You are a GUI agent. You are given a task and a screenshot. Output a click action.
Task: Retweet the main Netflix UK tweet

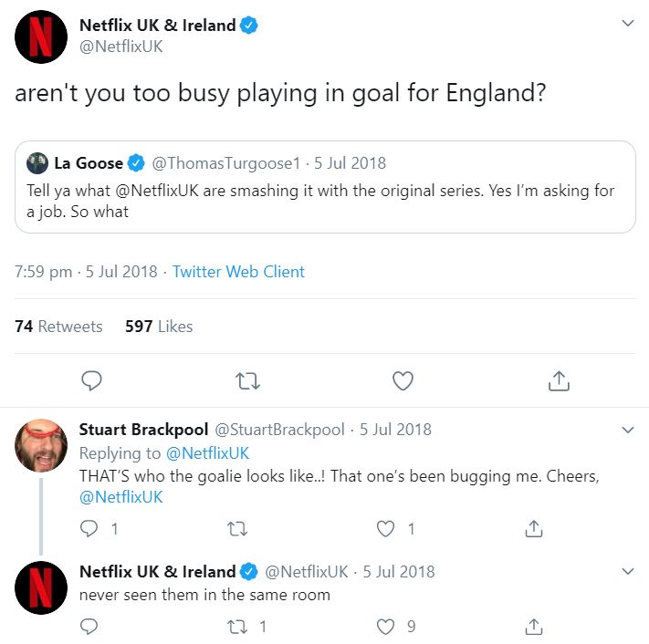point(247,379)
